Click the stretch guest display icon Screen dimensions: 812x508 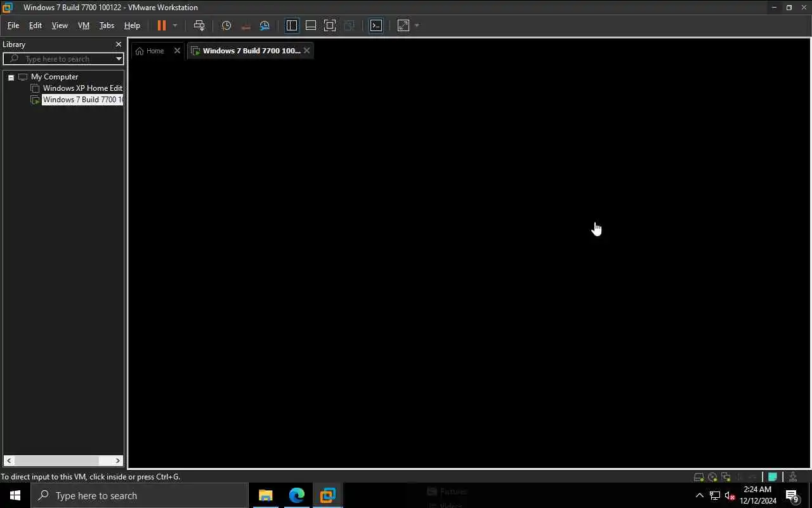click(x=403, y=25)
